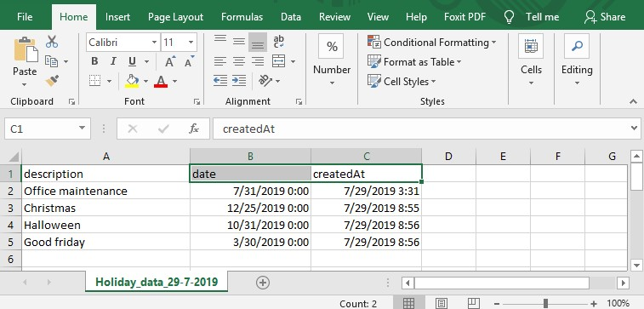
Task: Select the Format Painter brush icon
Action: pos(52,81)
